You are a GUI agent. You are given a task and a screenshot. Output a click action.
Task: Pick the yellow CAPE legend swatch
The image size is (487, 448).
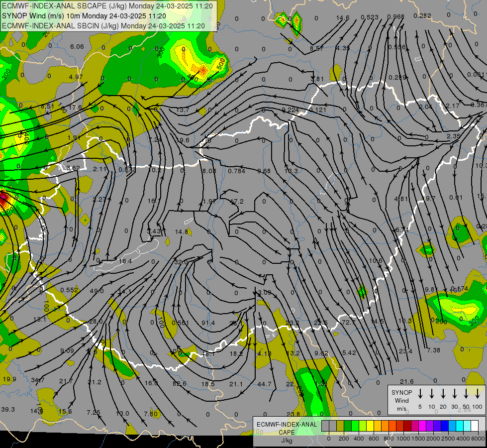click(370, 426)
